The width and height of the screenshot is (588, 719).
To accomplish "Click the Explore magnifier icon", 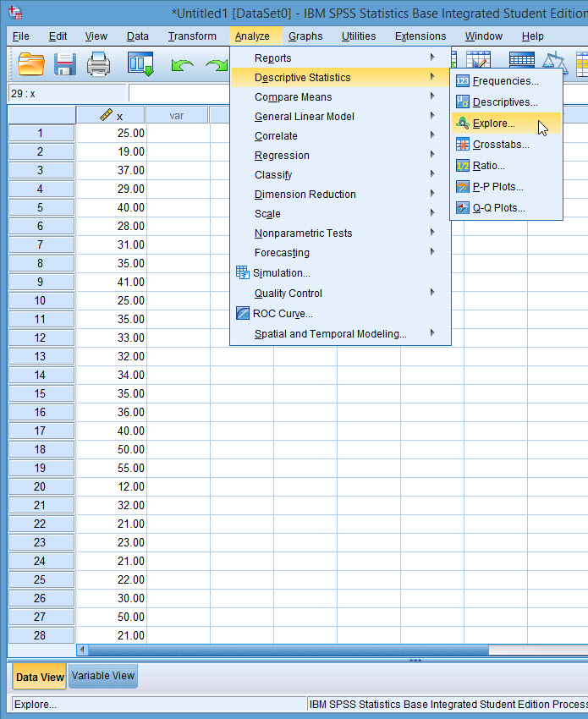I will 462,123.
